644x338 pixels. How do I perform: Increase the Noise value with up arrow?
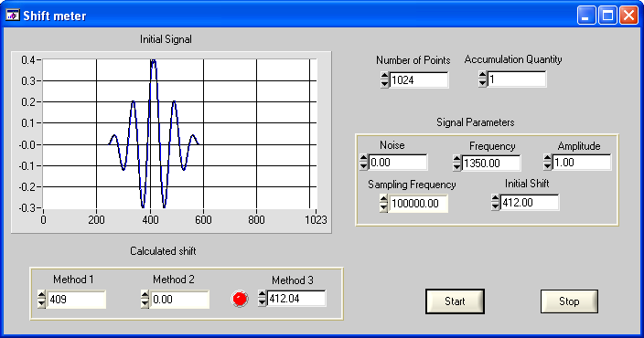[363, 158]
